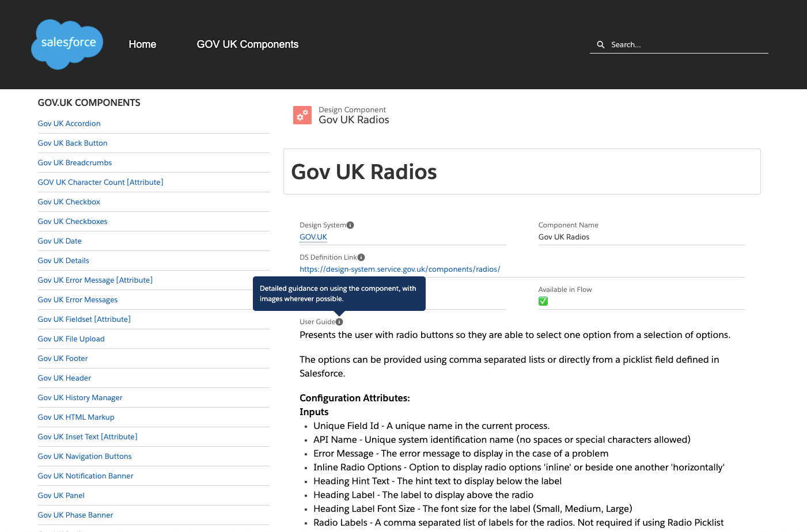Navigate to Gov UK Phase Banner

pos(75,515)
